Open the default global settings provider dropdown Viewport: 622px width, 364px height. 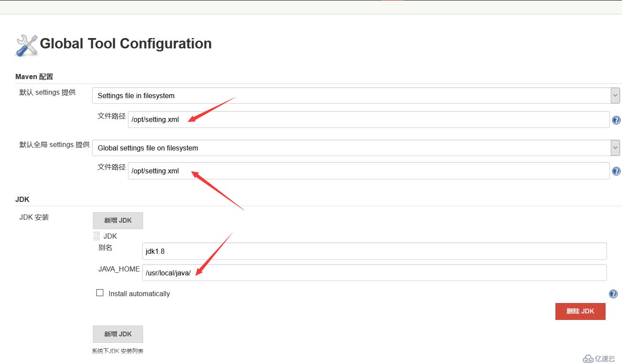(x=356, y=148)
